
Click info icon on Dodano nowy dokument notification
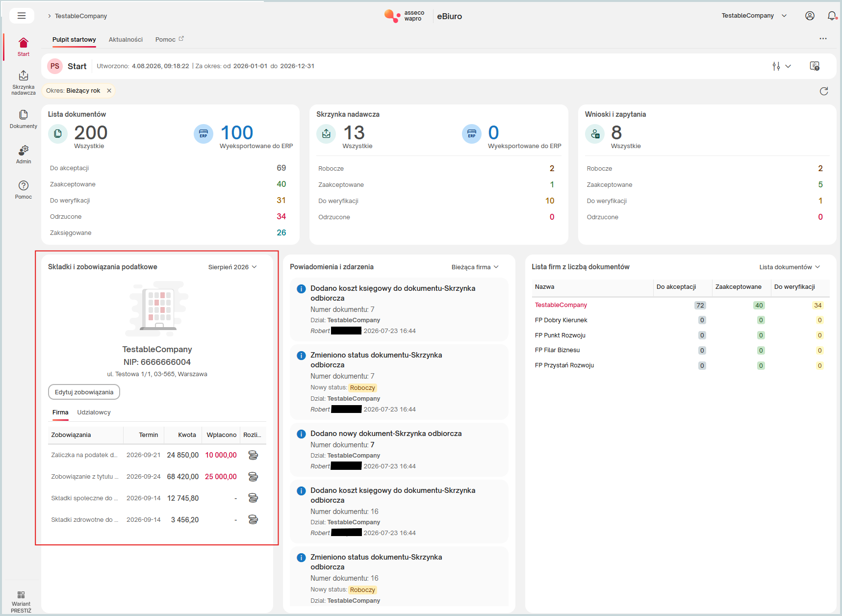click(302, 434)
